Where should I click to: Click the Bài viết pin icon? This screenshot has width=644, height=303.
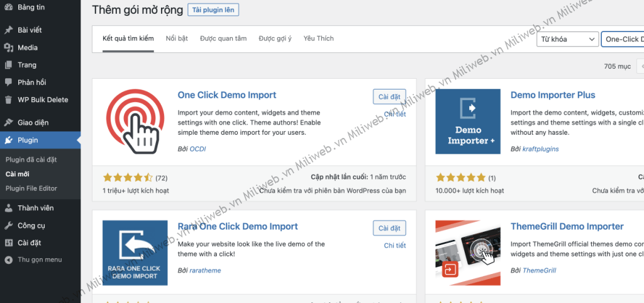tap(9, 30)
